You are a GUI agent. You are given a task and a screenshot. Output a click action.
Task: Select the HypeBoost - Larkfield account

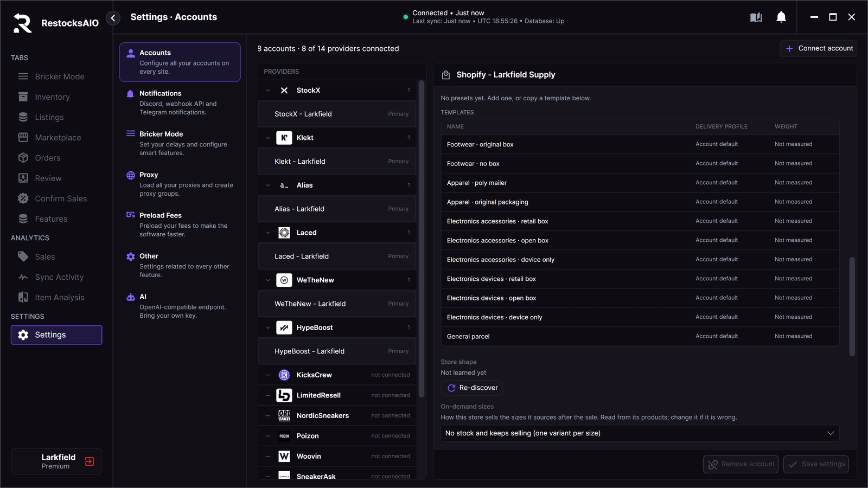[x=337, y=351]
